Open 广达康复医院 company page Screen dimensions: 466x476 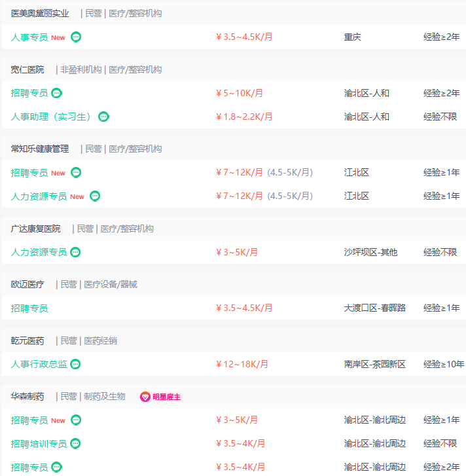point(35,229)
